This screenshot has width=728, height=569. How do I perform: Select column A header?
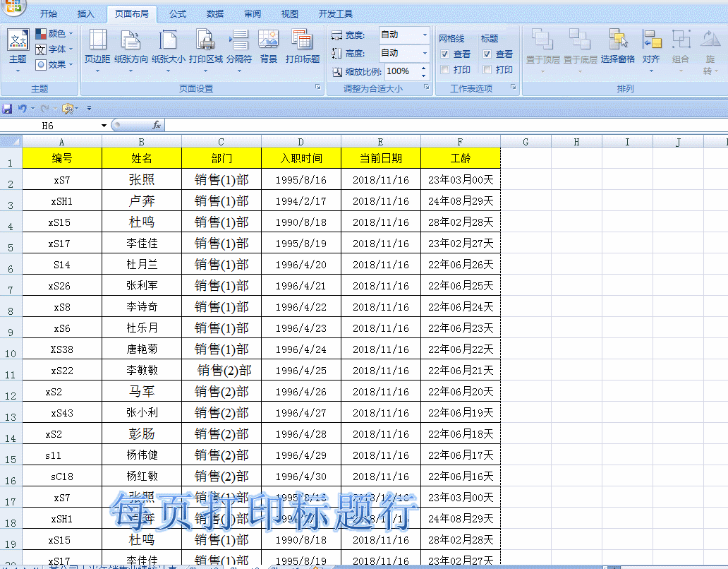pos(62,142)
